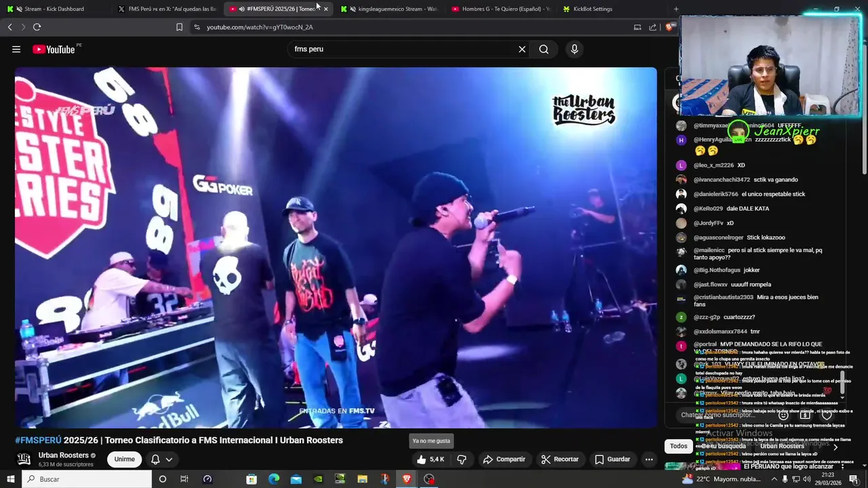This screenshot has width=868, height=488.
Task: Open the Urban Roosters channel name link
Action: point(64,455)
